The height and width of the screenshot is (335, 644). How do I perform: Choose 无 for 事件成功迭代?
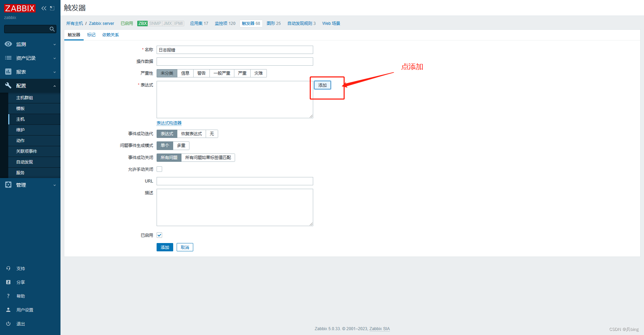tap(212, 134)
